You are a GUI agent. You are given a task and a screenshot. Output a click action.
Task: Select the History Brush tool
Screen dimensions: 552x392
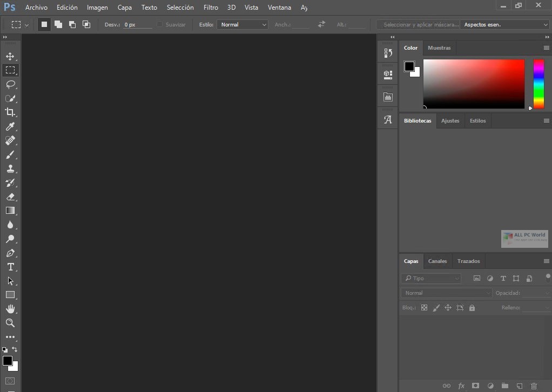click(x=10, y=183)
